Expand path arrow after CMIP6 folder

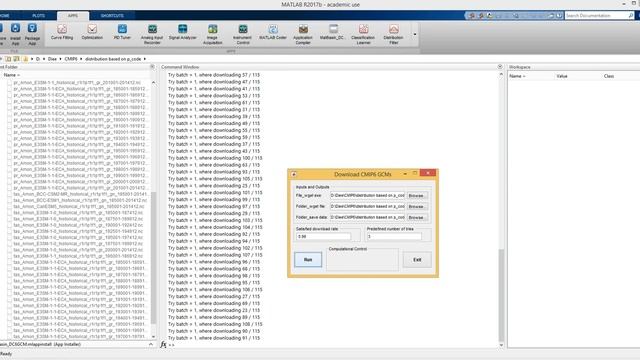(81, 59)
